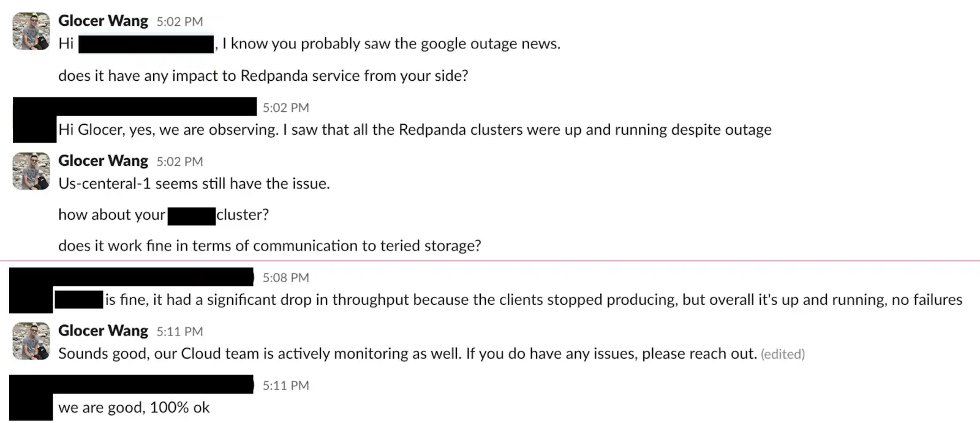This screenshot has height=423, width=980.
Task: Open Glocer Wang's avatar beside the "Sounds good" message
Action: click(31, 341)
